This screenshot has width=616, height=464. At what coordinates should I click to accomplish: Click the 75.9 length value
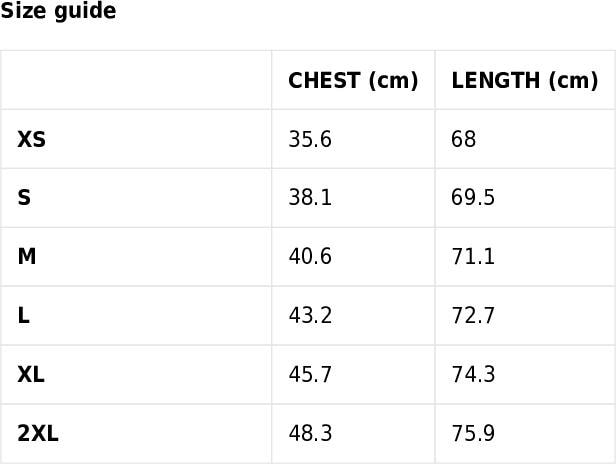[x=473, y=433]
